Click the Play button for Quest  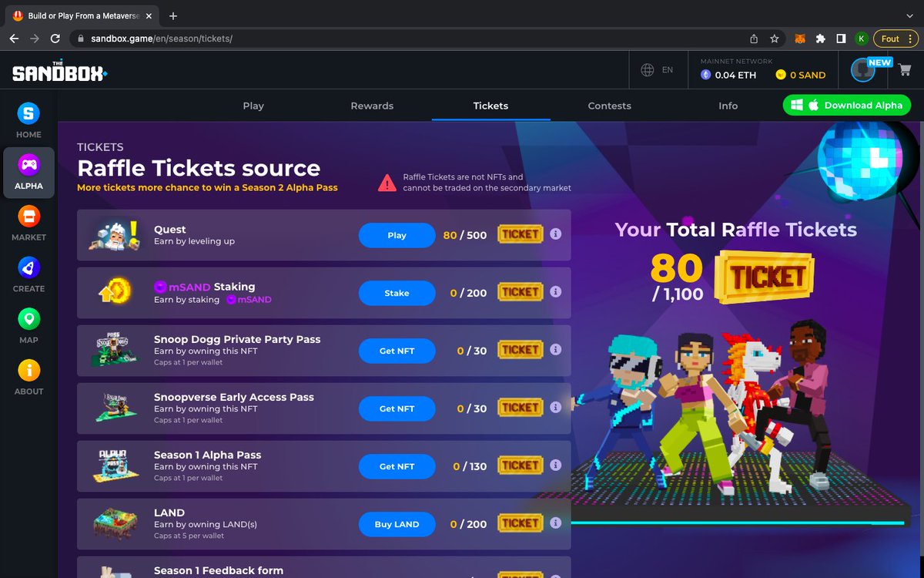point(397,235)
